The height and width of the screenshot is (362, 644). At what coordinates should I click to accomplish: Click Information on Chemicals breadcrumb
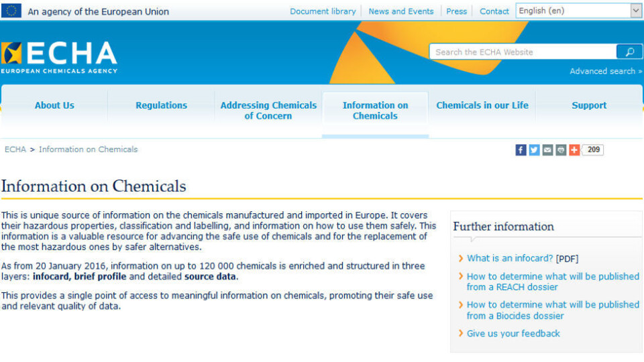(89, 149)
